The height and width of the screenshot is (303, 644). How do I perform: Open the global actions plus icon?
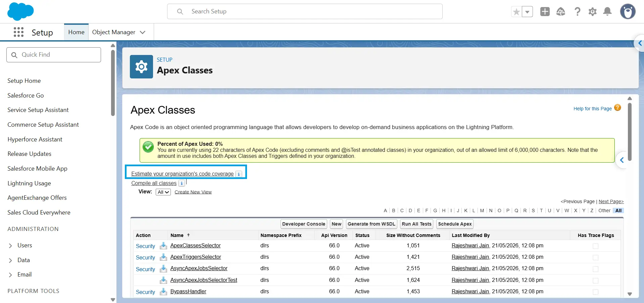click(545, 11)
